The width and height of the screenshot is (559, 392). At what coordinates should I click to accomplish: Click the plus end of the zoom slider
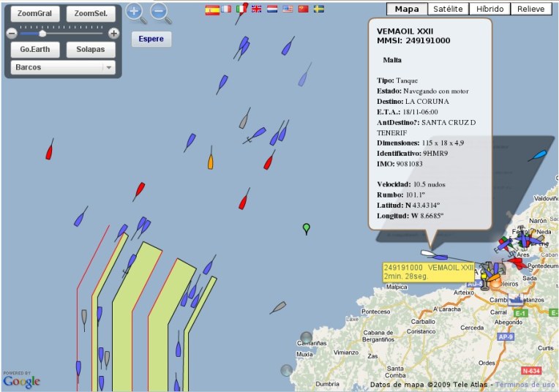(x=113, y=34)
